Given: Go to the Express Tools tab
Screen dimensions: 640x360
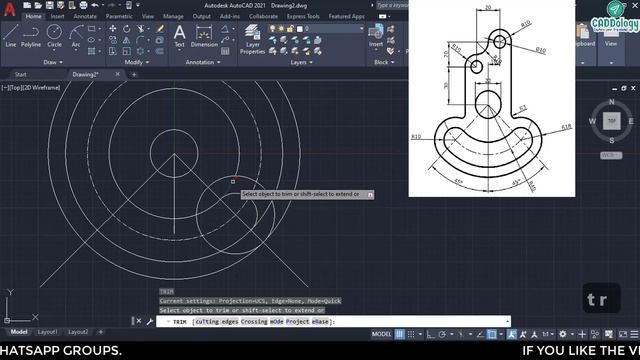Looking at the screenshot, I should [x=303, y=16].
